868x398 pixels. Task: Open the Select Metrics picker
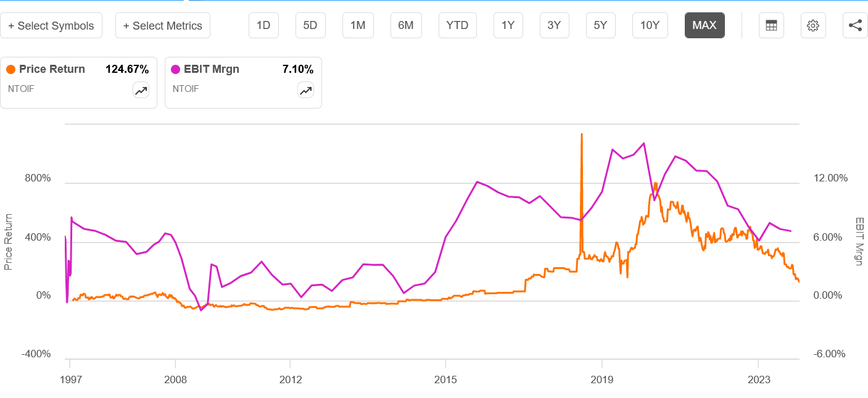(x=162, y=25)
